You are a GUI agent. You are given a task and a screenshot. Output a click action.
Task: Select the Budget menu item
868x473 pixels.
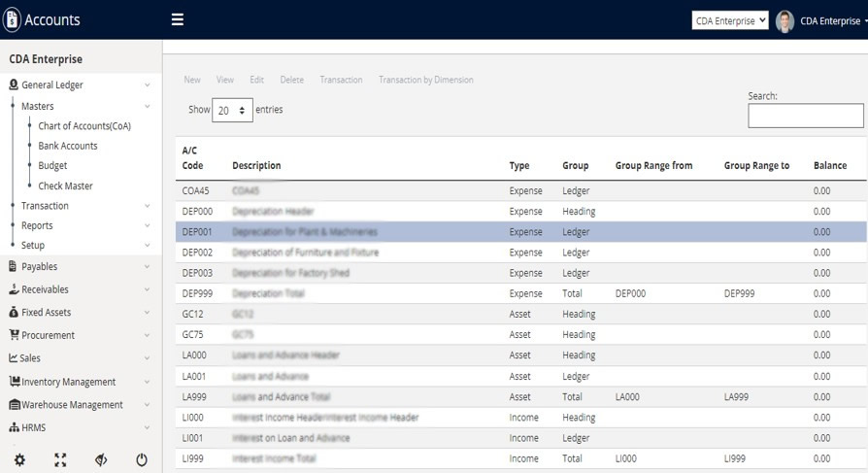[52, 166]
